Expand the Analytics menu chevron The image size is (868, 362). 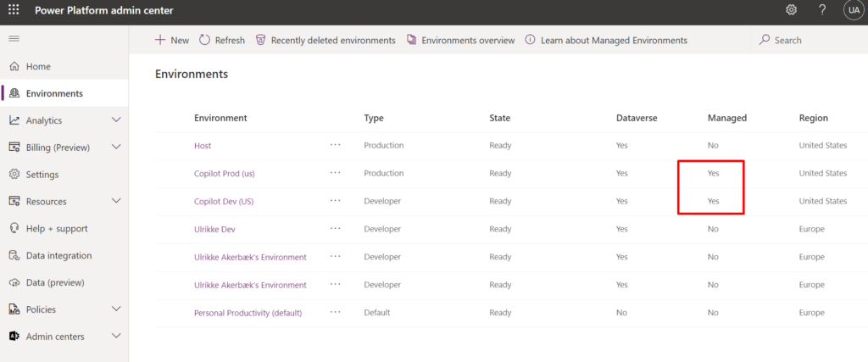116,120
